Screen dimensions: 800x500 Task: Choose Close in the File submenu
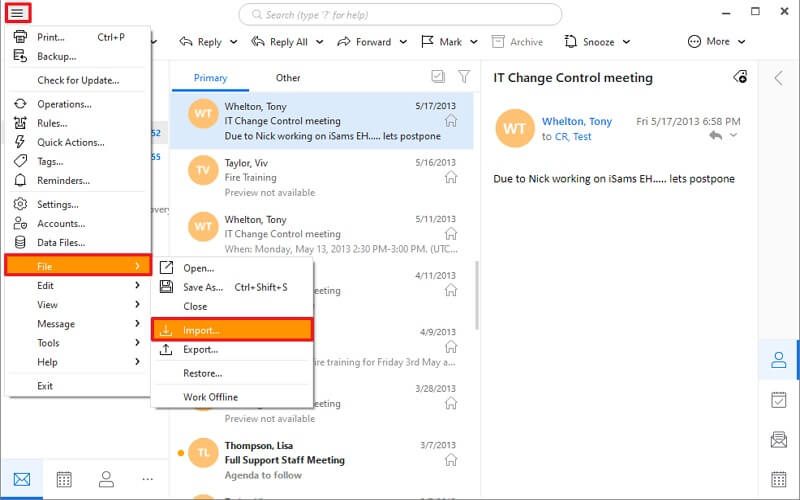232,306
